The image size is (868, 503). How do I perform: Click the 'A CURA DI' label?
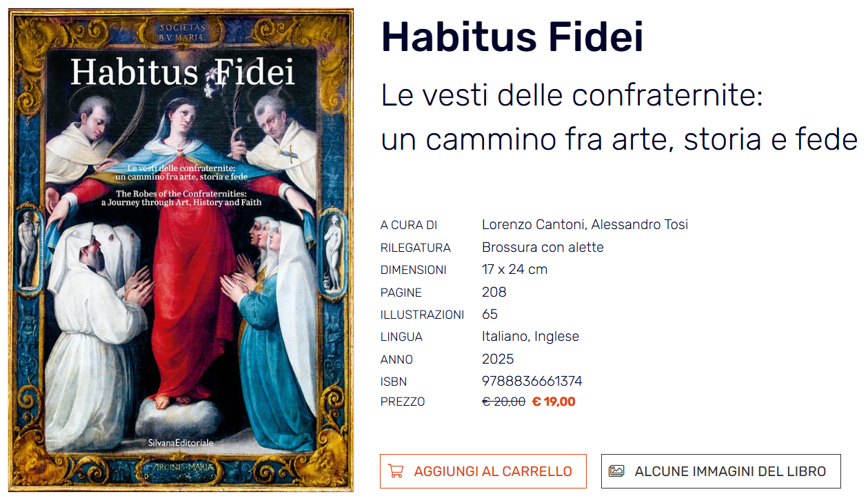[x=409, y=225]
